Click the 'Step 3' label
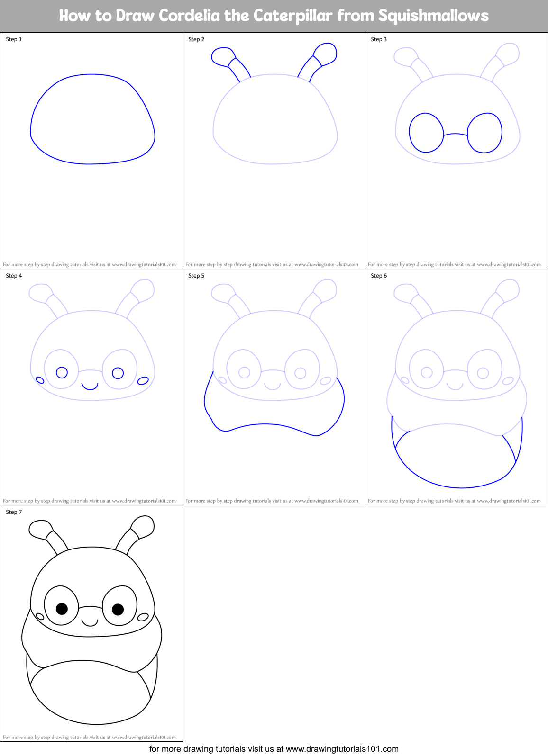The height and width of the screenshot is (756, 548). click(x=379, y=39)
